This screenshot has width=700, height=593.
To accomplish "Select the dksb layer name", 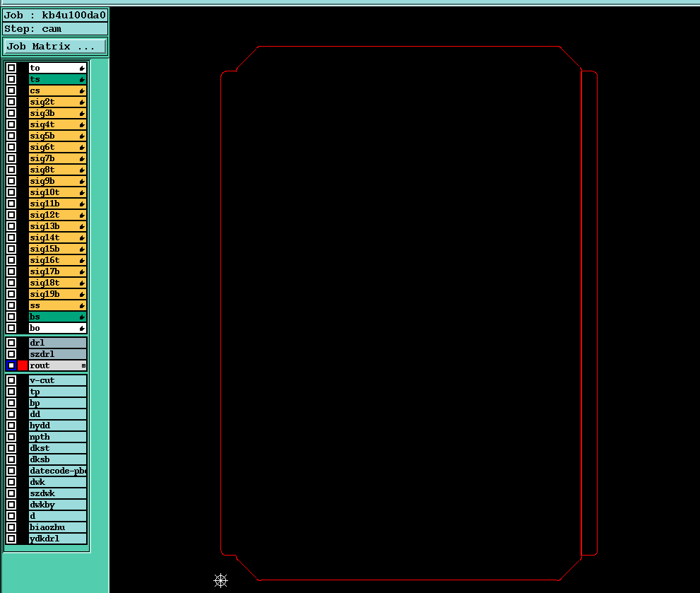I will (58, 459).
